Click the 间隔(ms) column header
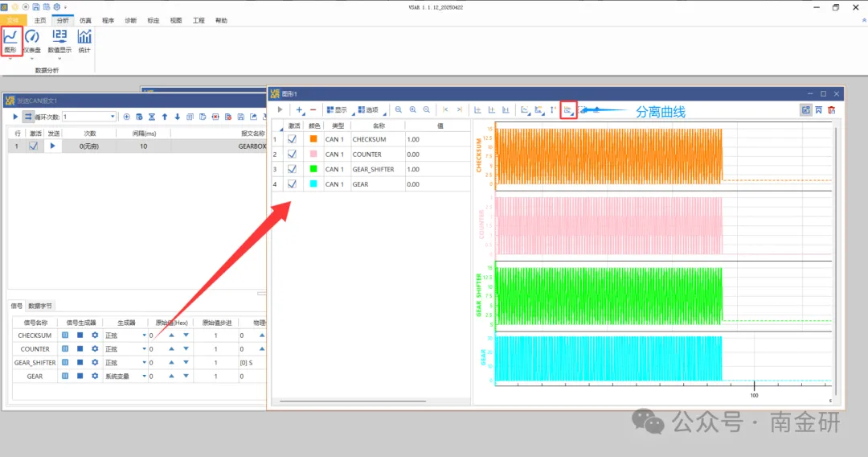Image resolution: width=868 pixels, height=457 pixels. pos(144,134)
